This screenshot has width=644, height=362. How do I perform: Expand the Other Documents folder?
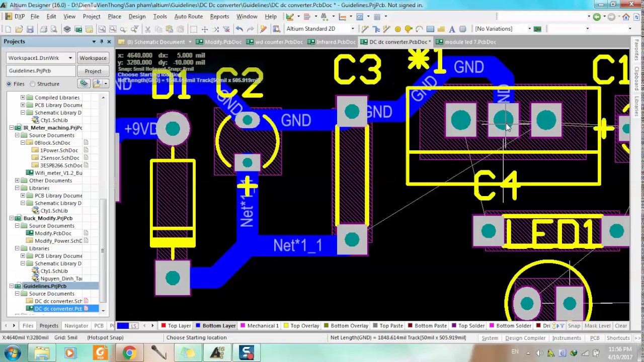pos(17,180)
